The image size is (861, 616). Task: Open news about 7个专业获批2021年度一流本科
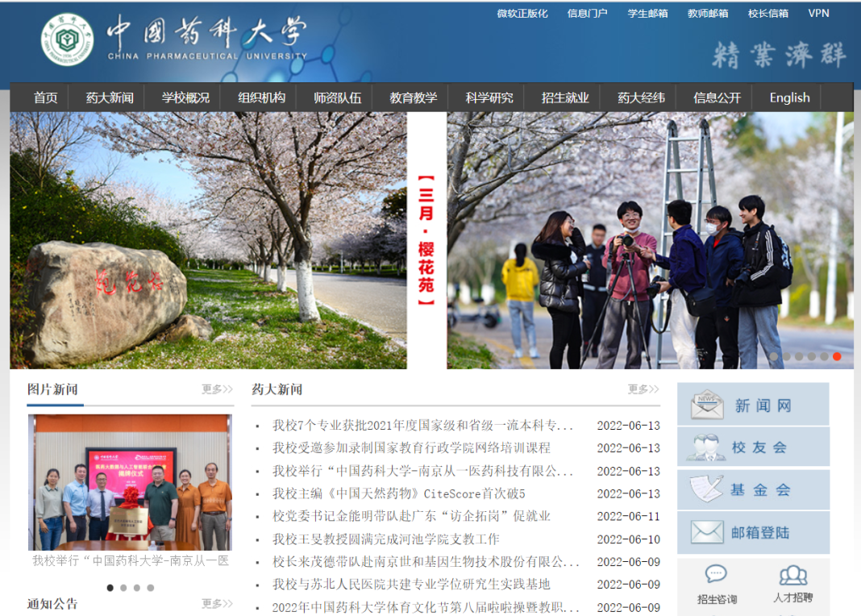click(x=422, y=426)
